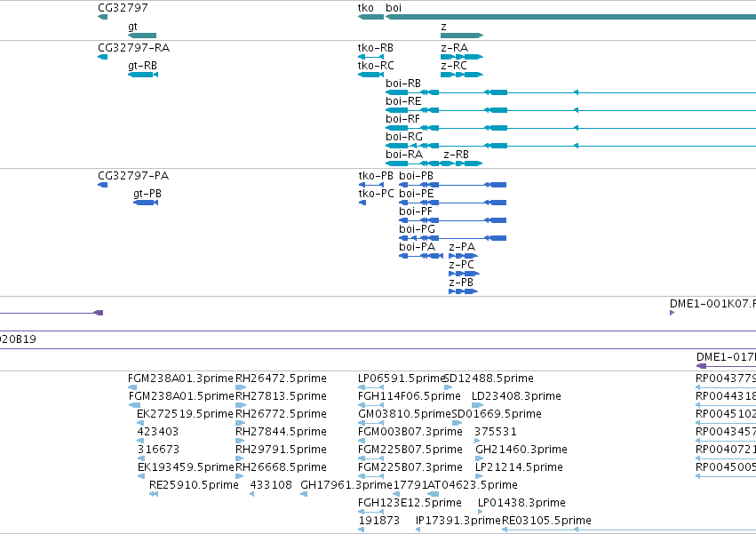Select the z-RC transcript label
The image size is (756, 534).
(x=454, y=66)
